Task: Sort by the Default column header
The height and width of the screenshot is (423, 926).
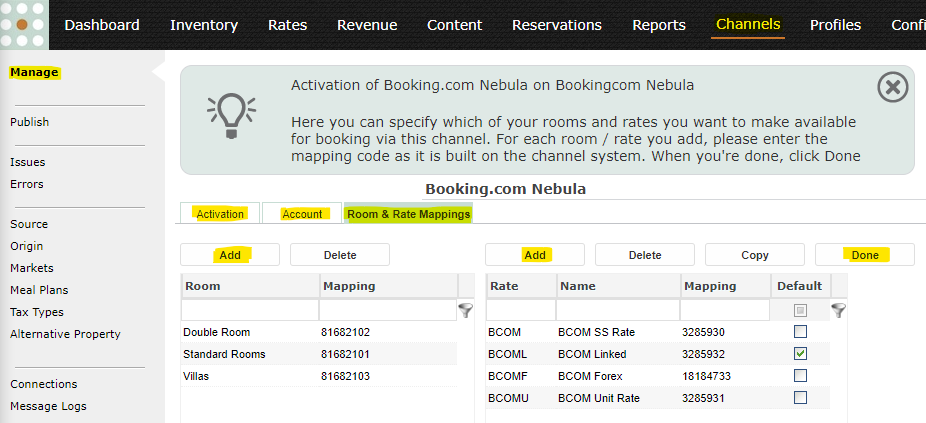Action: [x=800, y=286]
